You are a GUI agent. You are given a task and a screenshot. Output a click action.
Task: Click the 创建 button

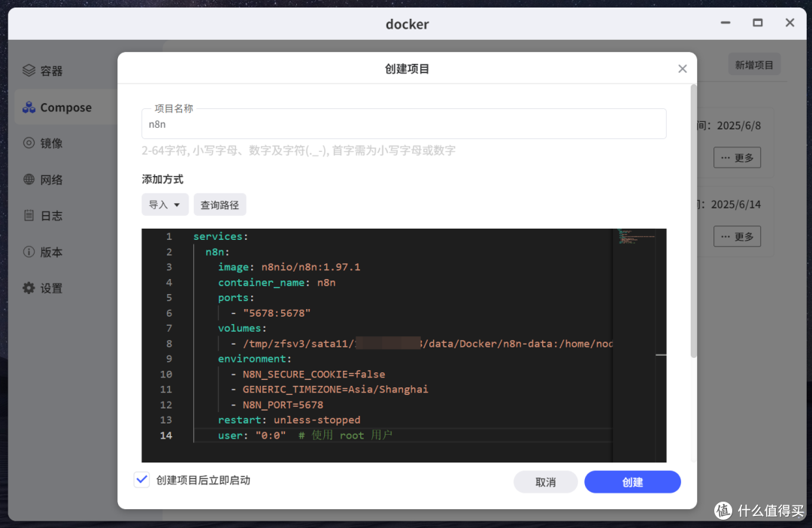632,482
